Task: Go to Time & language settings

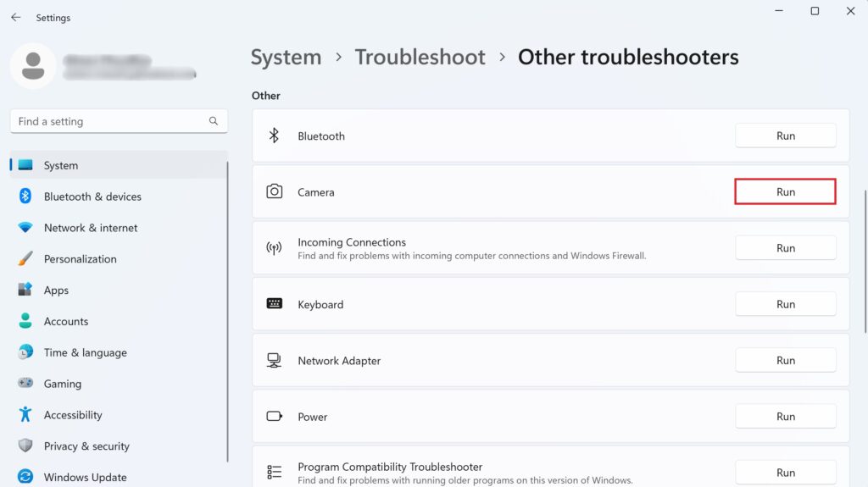Action: click(85, 353)
